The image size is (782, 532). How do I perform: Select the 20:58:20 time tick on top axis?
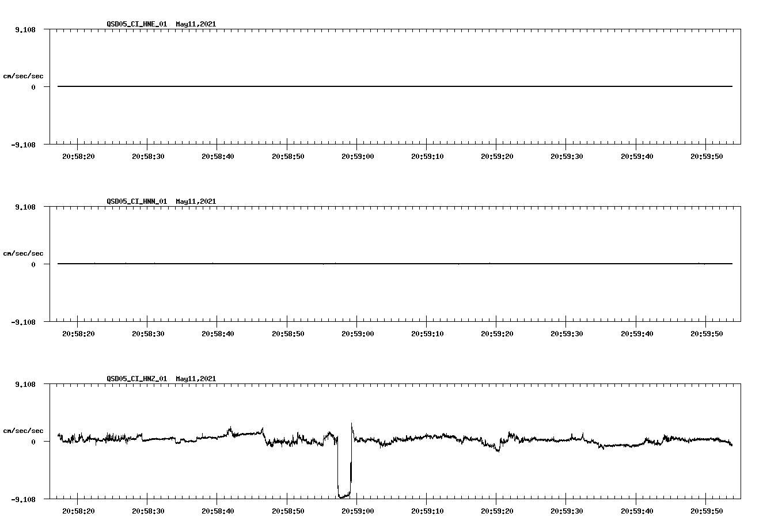[78, 155]
